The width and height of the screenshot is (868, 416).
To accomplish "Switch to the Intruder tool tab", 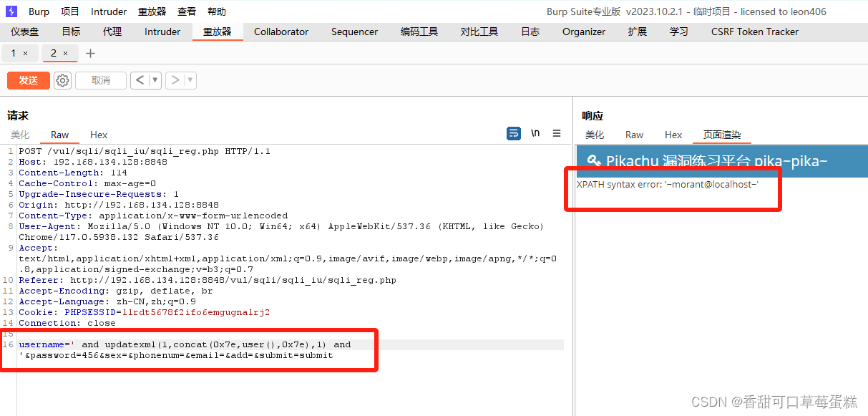I will point(162,32).
